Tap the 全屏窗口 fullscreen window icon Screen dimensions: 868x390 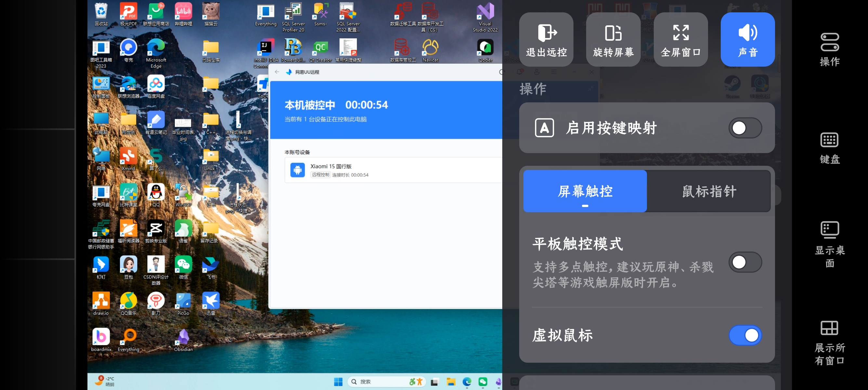[x=680, y=39]
